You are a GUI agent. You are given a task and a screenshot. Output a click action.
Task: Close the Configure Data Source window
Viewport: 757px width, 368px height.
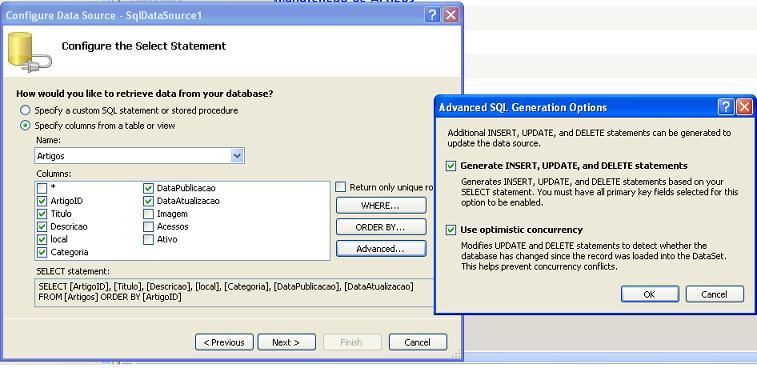point(450,15)
